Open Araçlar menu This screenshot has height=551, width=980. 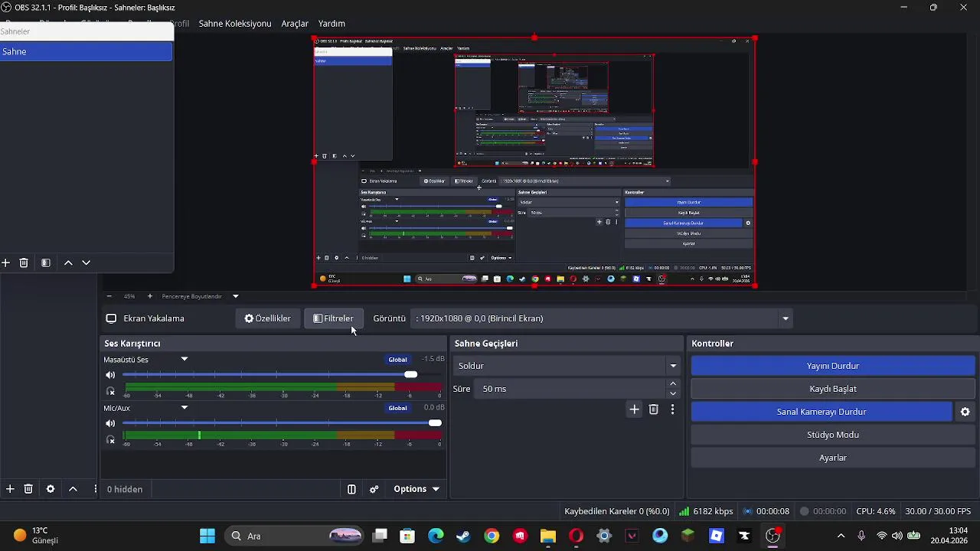[295, 24]
